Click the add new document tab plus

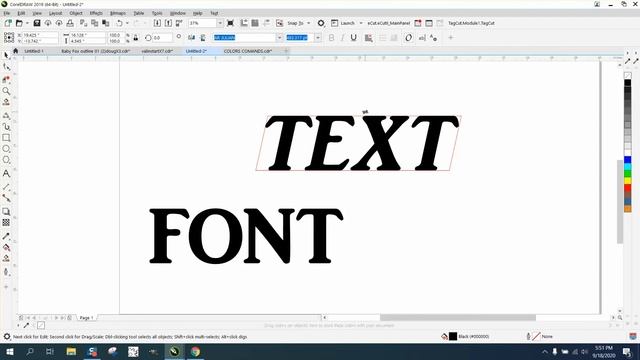point(286,51)
